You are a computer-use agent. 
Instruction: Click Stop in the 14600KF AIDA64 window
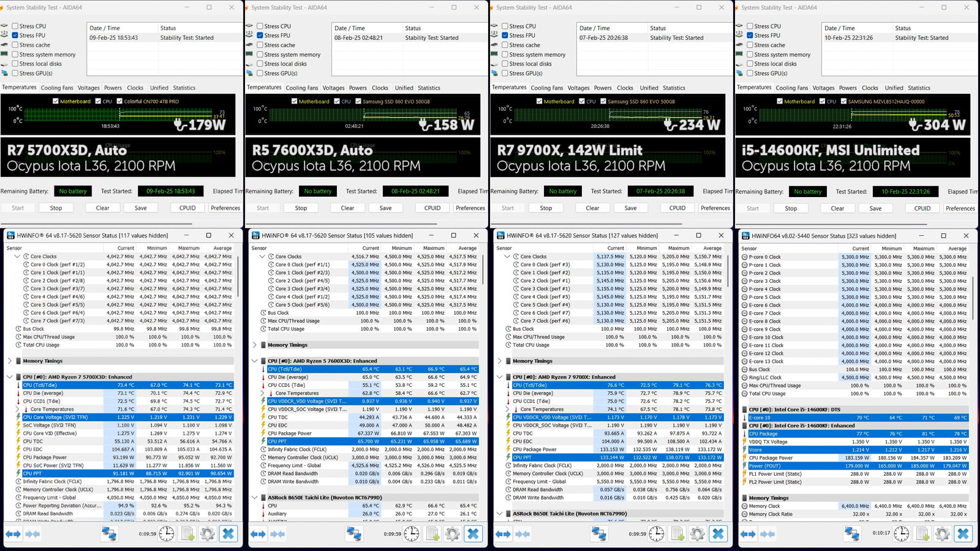(x=791, y=208)
